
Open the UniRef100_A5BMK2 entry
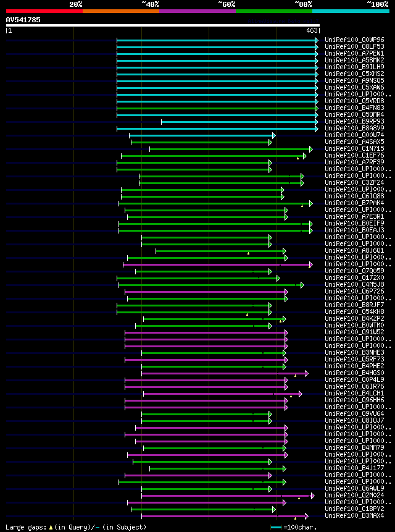354,61
